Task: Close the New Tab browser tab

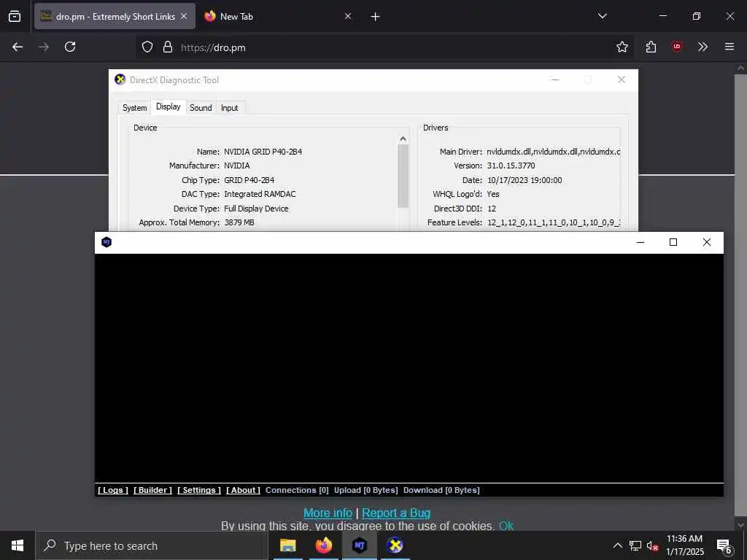Action: click(348, 16)
